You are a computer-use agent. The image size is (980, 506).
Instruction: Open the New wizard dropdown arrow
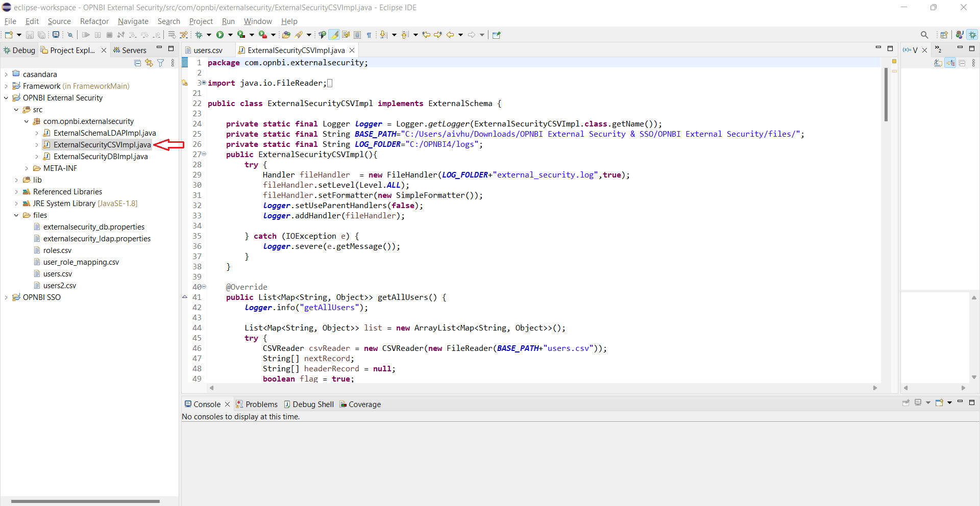pyautogui.click(x=19, y=35)
